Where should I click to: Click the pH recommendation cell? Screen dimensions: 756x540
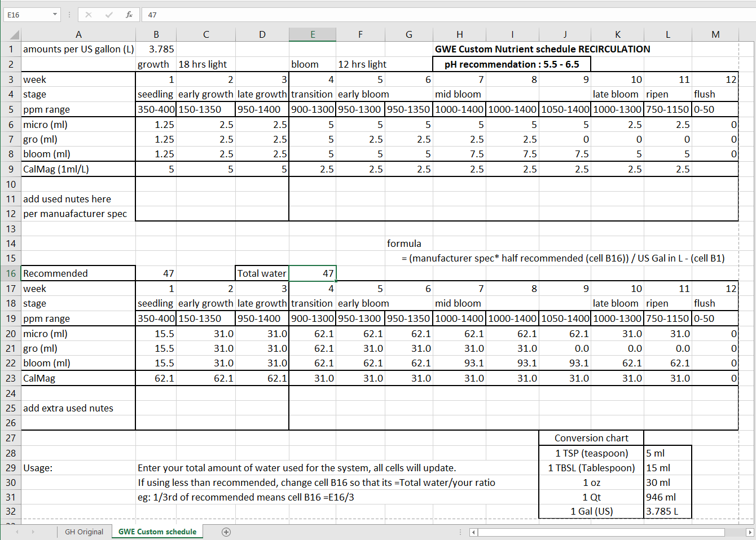[x=512, y=64]
